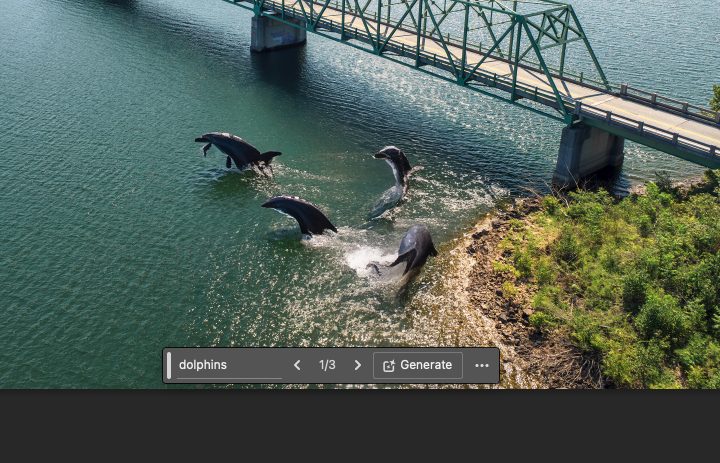The image size is (720, 463).
Task: Click the leftmost dolphin jumping above the water
Action: [234, 150]
